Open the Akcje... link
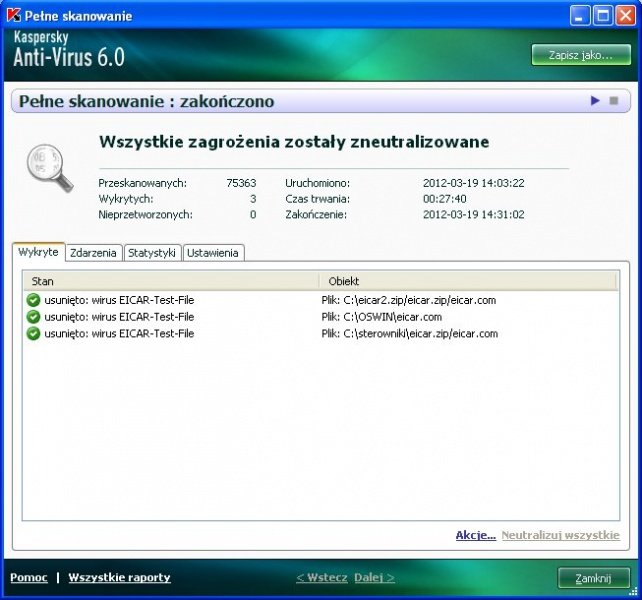Screen dimensions: 642x600 coord(475,536)
